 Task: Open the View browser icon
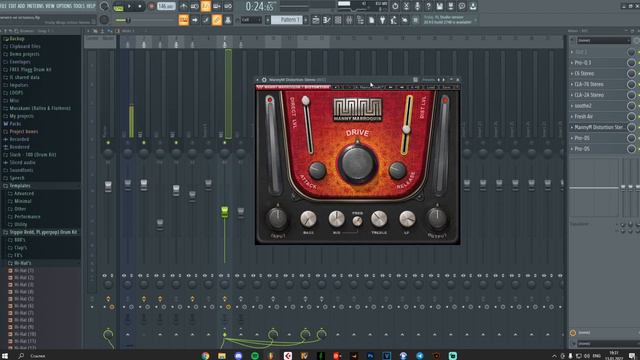click(x=360, y=20)
